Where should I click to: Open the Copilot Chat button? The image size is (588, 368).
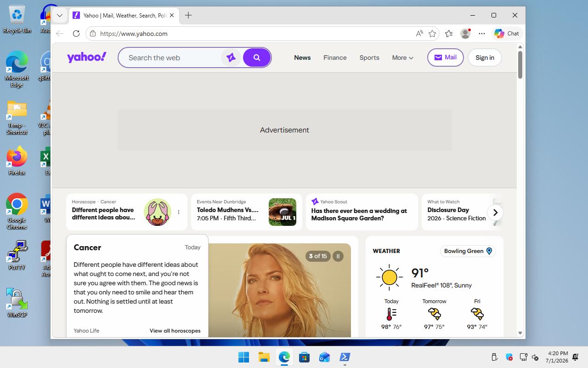[507, 34]
